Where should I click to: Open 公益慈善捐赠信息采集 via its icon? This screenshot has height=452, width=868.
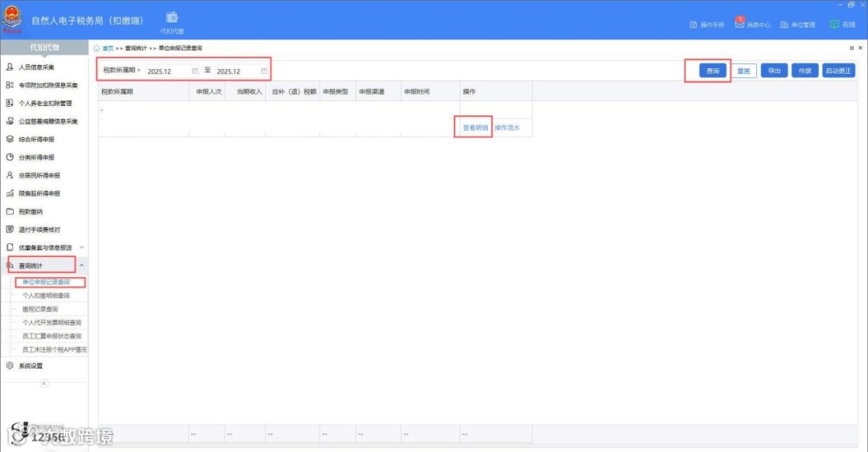tap(10, 120)
